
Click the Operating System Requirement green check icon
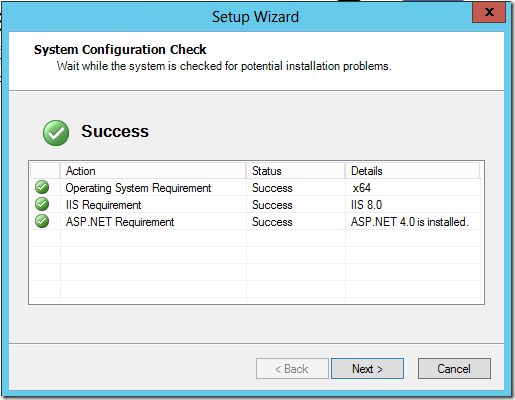coord(42,187)
